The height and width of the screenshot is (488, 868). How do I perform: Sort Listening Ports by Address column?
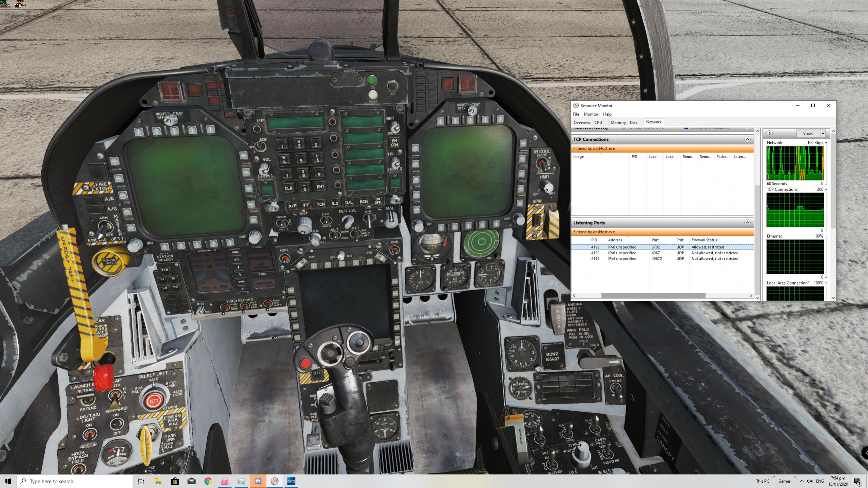628,240
